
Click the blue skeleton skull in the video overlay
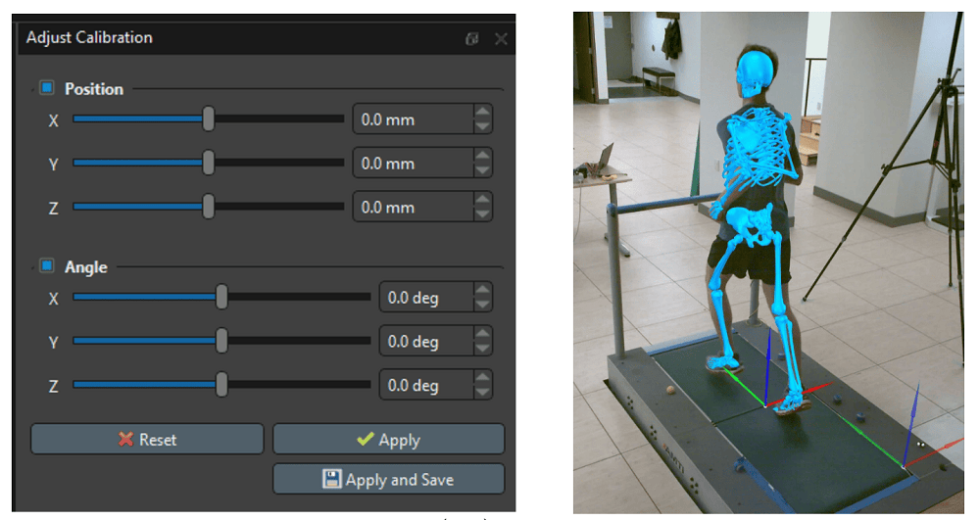pos(755,73)
